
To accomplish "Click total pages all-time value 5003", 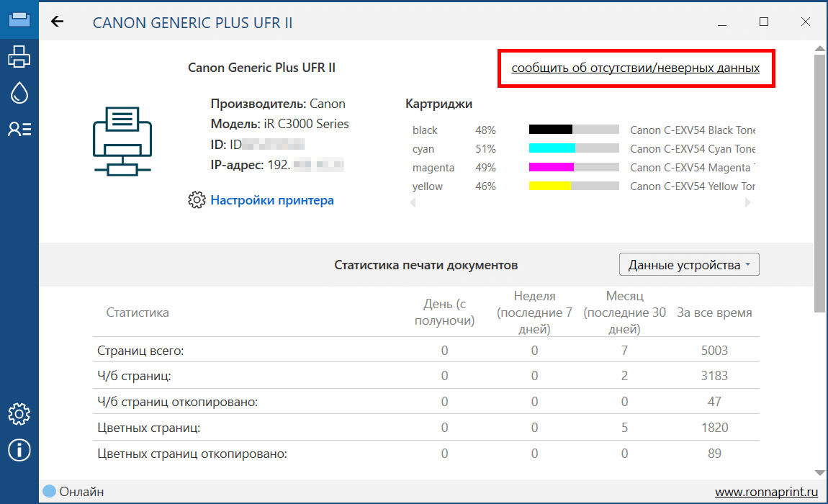I will pyautogui.click(x=714, y=351).
